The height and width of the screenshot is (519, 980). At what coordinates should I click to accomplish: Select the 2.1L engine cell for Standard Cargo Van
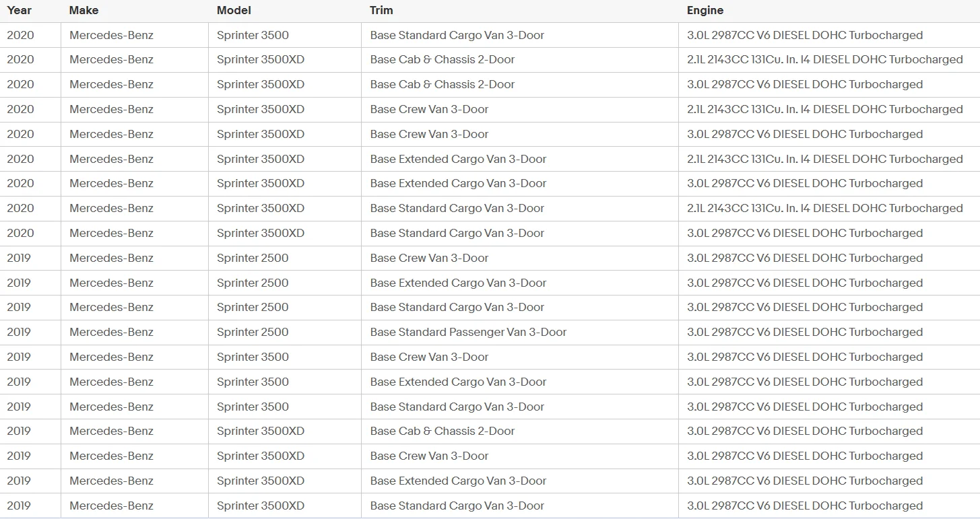click(x=825, y=208)
